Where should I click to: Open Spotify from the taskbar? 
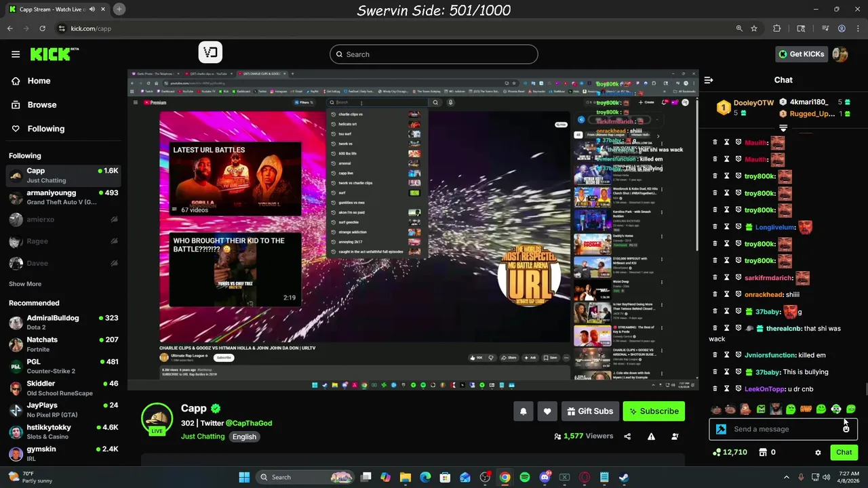coord(525,477)
